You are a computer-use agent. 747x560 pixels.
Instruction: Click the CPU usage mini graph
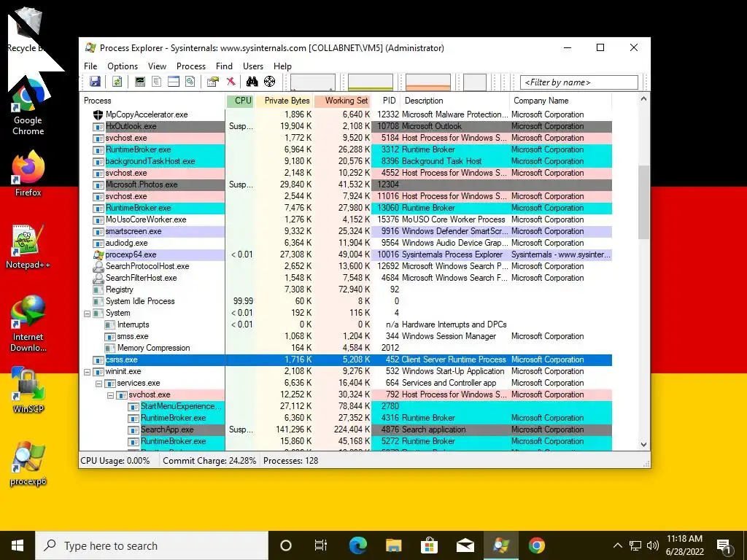click(x=312, y=82)
